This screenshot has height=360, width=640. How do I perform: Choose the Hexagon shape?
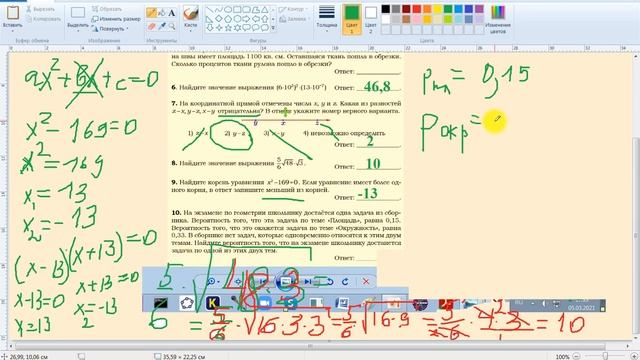click(237, 19)
